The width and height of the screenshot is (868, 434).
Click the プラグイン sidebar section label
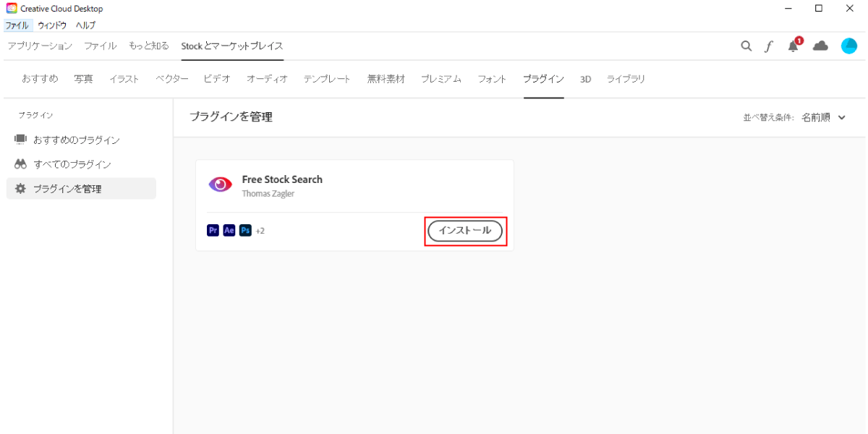(x=35, y=115)
